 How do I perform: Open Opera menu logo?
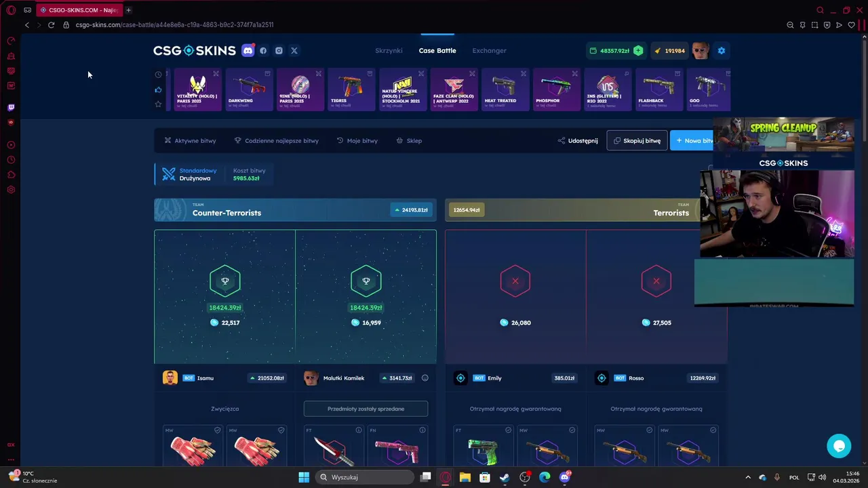coord(11,10)
